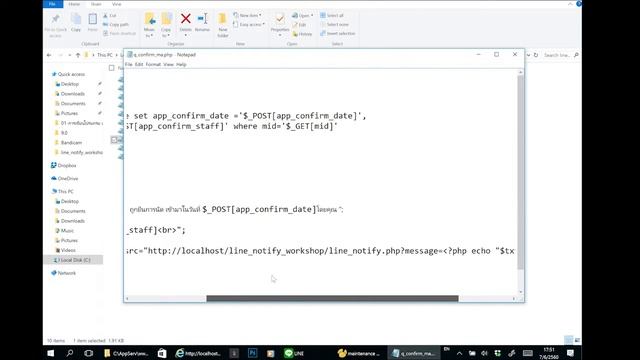The width and height of the screenshot is (640, 360).
Task: Click the Explorer Help question mark icon
Action: coord(579,4)
